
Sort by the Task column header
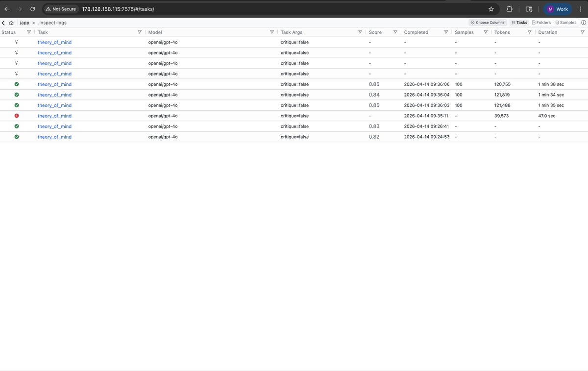[x=43, y=32]
